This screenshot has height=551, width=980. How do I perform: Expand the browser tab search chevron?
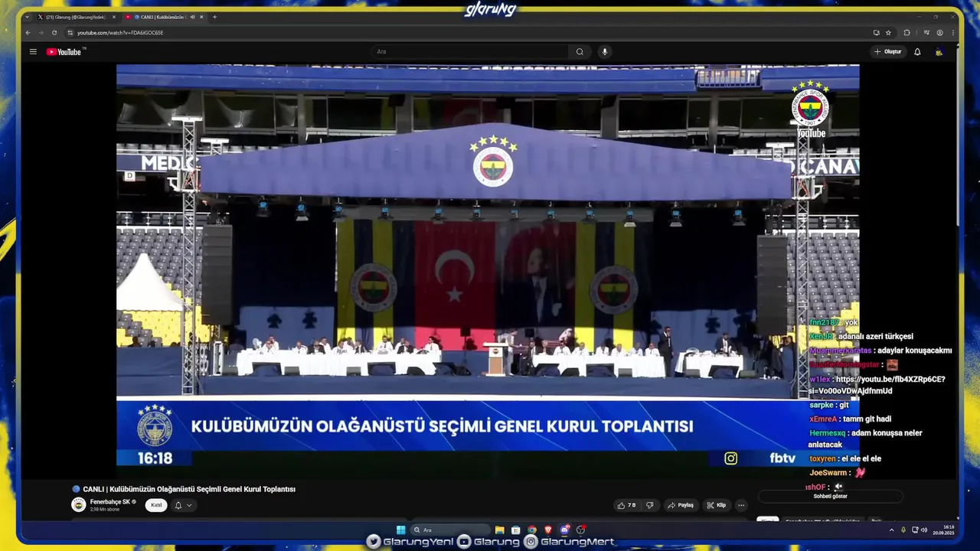pos(28,17)
